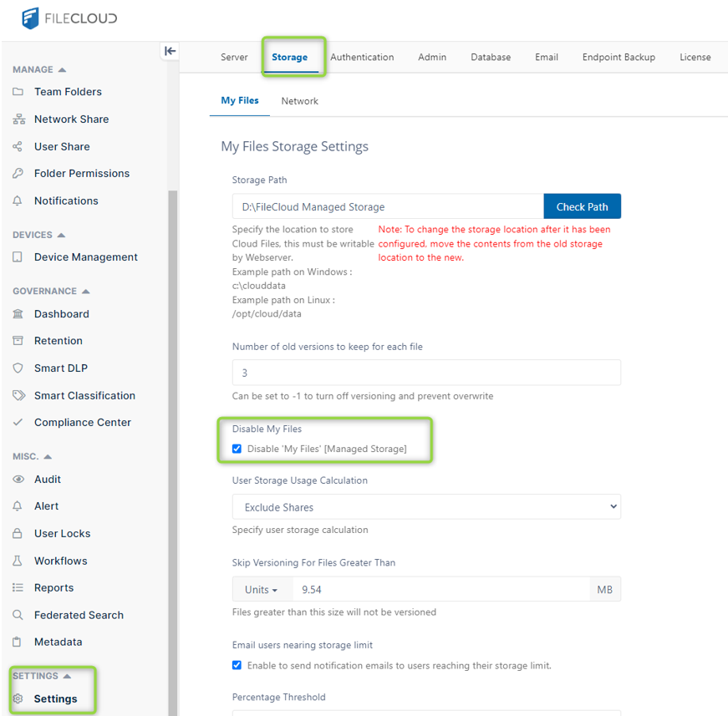
Task: Collapse the sidebar with the arrow icon
Action: (170, 51)
